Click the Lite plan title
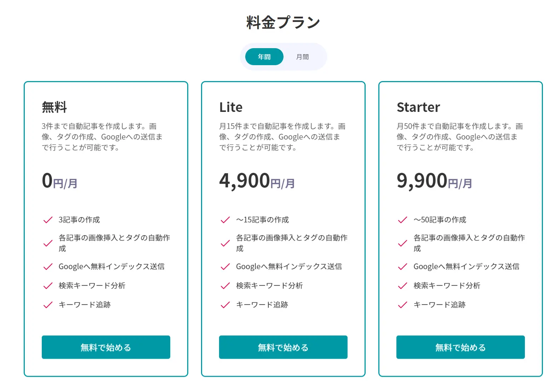Screen dimensions: 550x392 pyautogui.click(x=231, y=107)
